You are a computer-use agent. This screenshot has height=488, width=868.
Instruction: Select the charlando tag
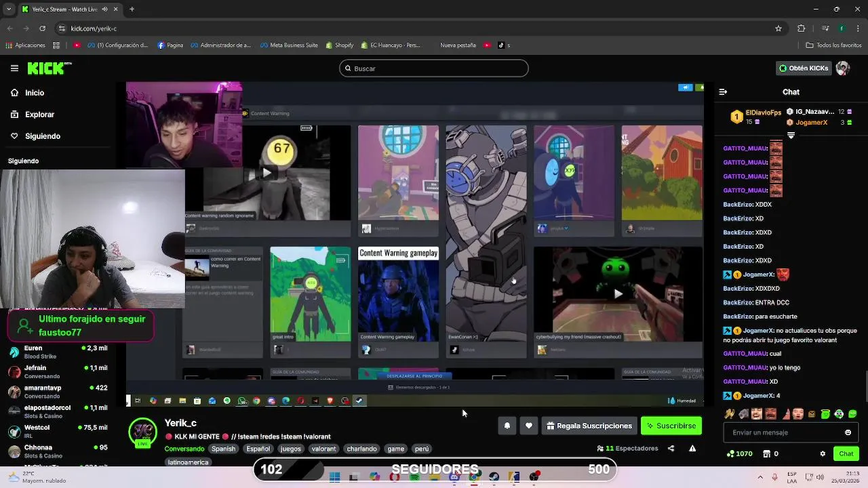click(361, 449)
